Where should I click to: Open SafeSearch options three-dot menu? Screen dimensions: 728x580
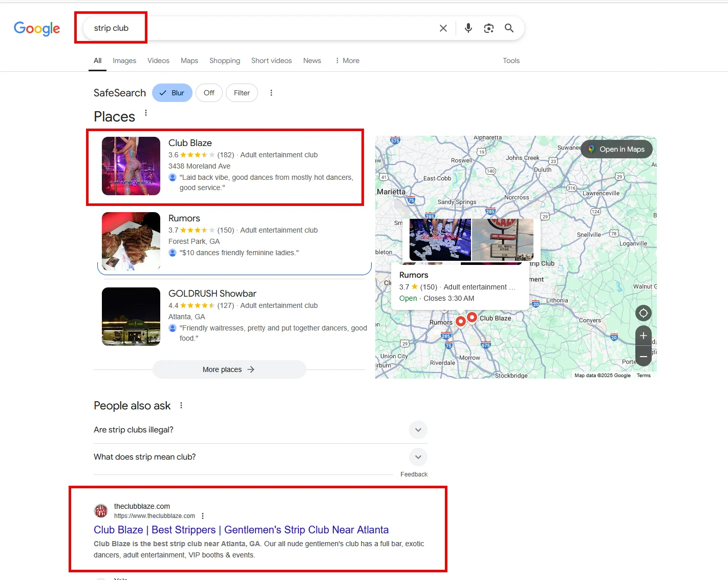coord(271,93)
